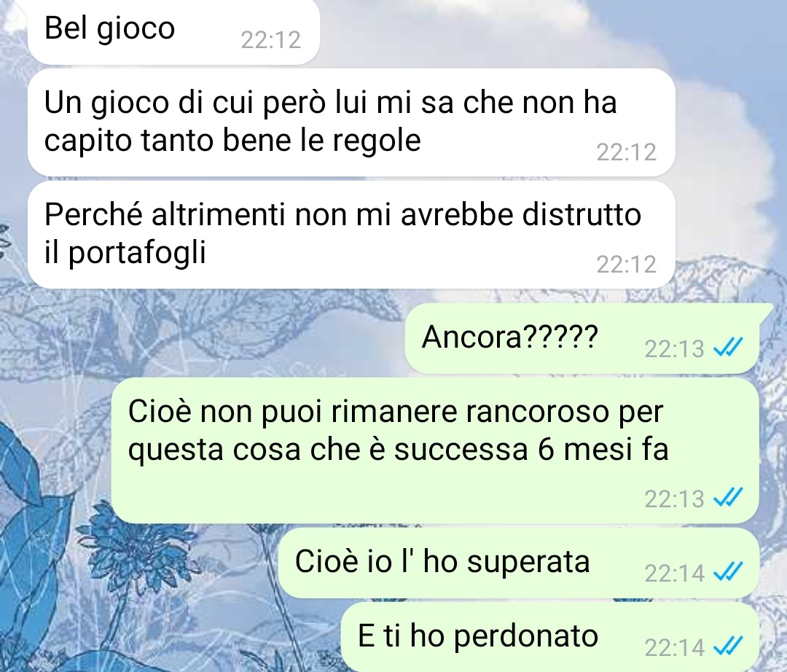
Task: Tap read receipt ticks on "6 mesi fa" message
Action: (x=728, y=497)
